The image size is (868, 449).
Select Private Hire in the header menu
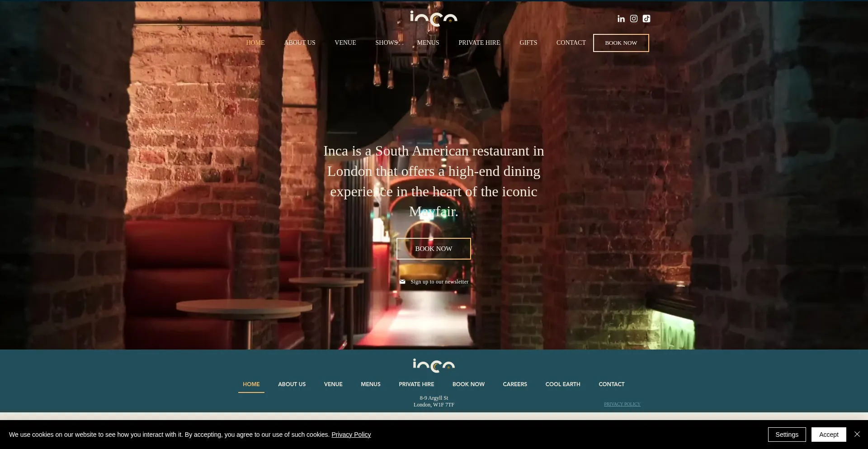click(x=479, y=43)
